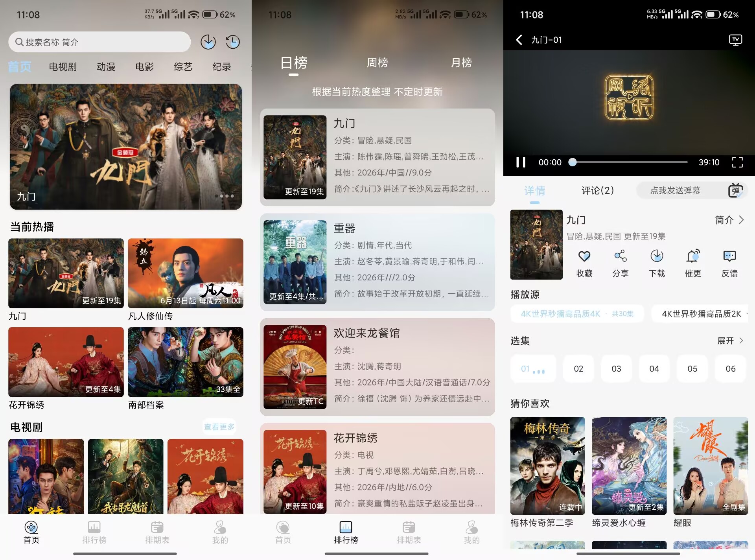Viewport: 755px width, 560px height.
Task: Click the 猜你喜欢 section heading
Action: pos(530,403)
